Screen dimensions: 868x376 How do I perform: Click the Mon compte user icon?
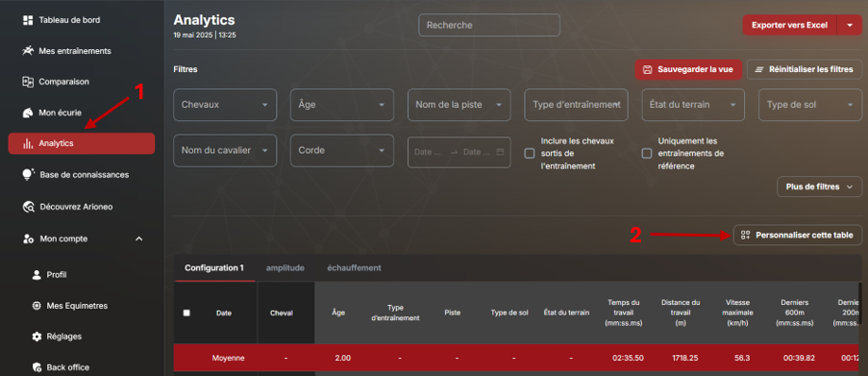(x=28, y=238)
